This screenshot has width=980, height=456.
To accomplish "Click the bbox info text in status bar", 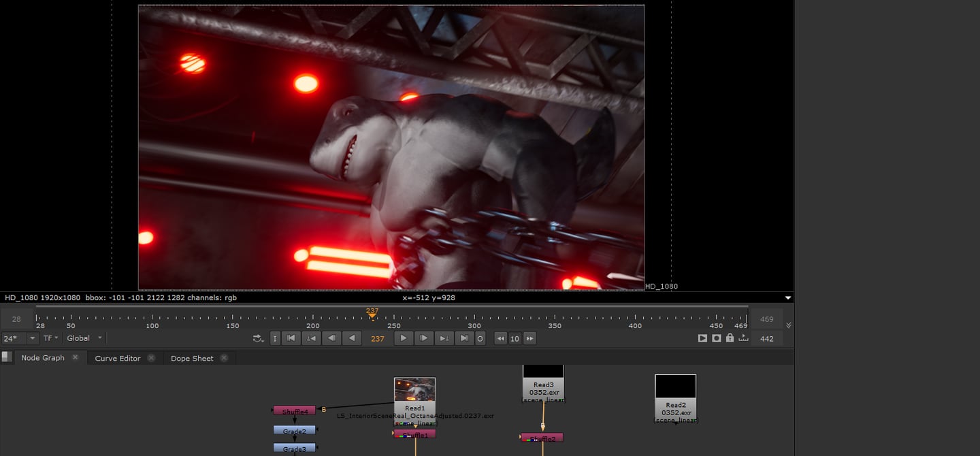I will [135, 298].
